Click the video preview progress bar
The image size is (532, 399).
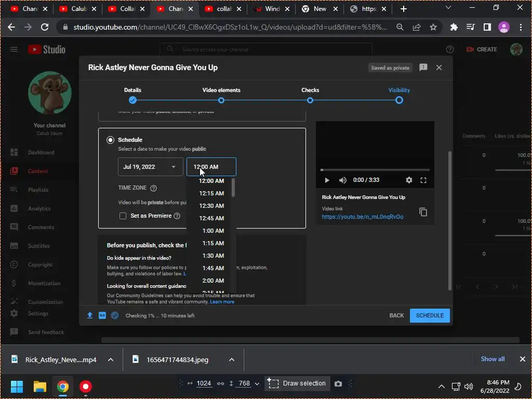(x=375, y=170)
